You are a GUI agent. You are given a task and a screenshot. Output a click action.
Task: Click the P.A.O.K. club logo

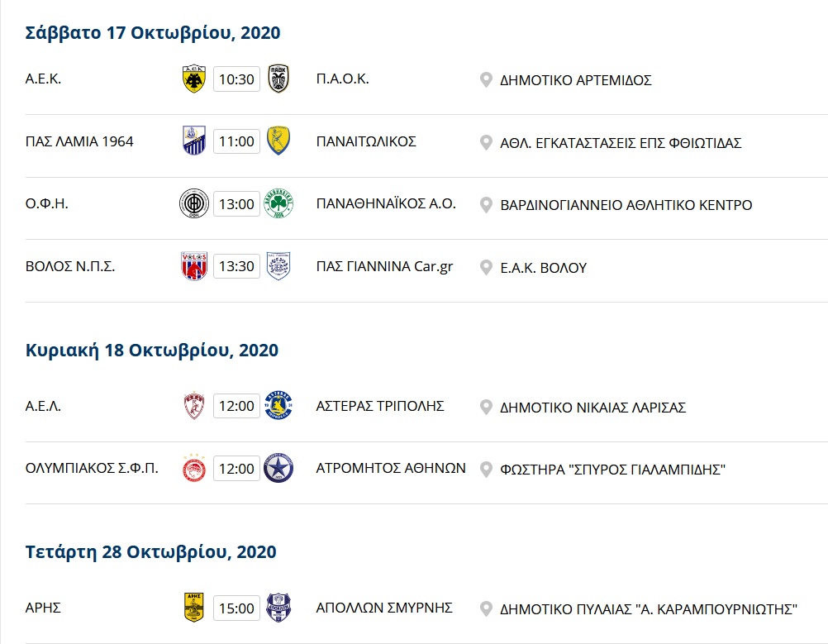pyautogui.click(x=278, y=79)
